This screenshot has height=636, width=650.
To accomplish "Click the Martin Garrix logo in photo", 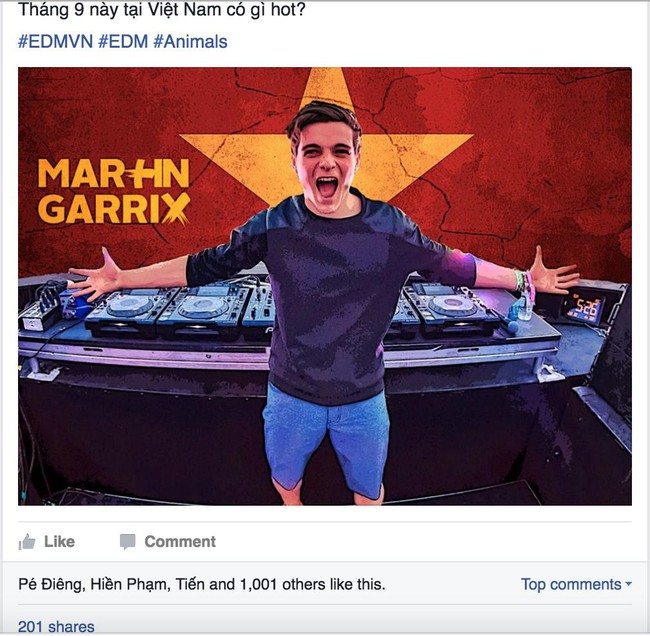I will click(x=114, y=192).
